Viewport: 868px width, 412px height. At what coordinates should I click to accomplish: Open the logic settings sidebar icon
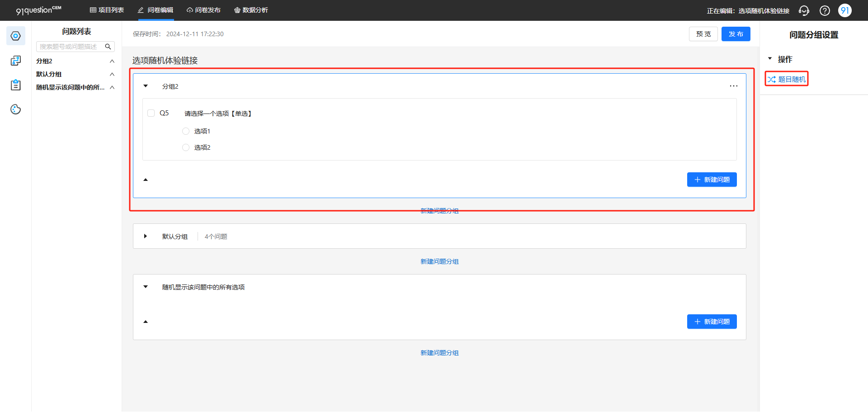(16, 60)
